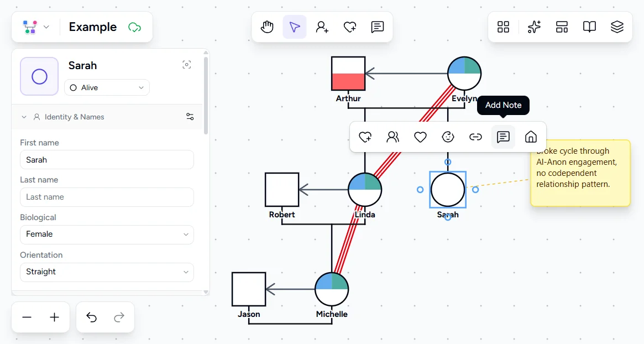Open the Alive status dropdown

107,87
